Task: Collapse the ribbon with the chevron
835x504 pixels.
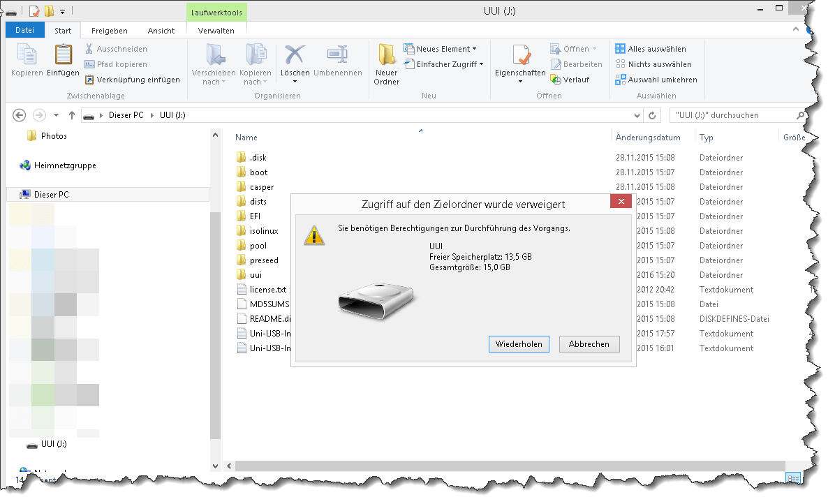Action: click(796, 30)
